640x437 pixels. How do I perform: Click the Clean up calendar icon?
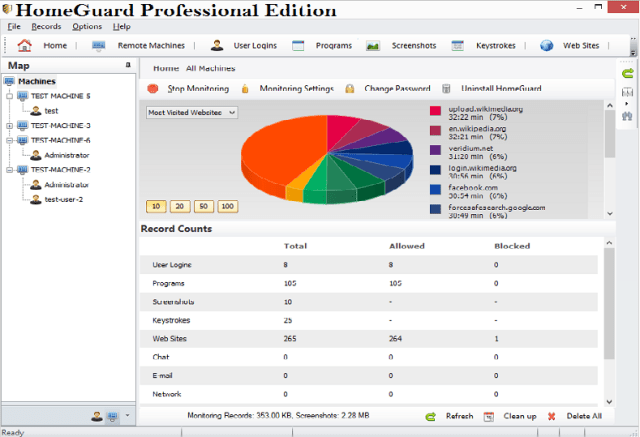(x=489, y=417)
